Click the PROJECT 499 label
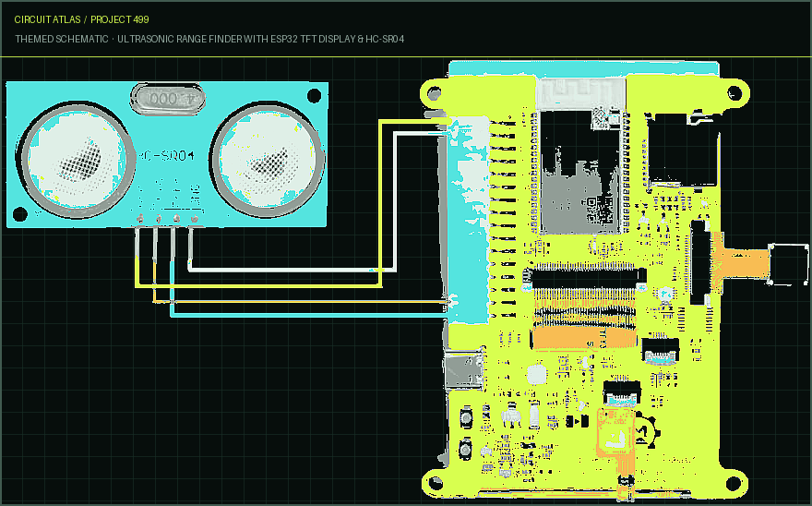The image size is (812, 506). 120,19
